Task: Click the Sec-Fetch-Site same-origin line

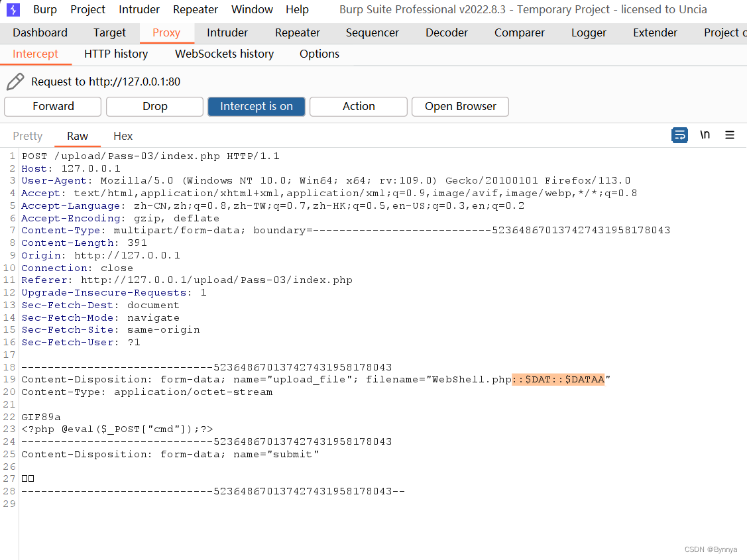Action: (x=111, y=329)
